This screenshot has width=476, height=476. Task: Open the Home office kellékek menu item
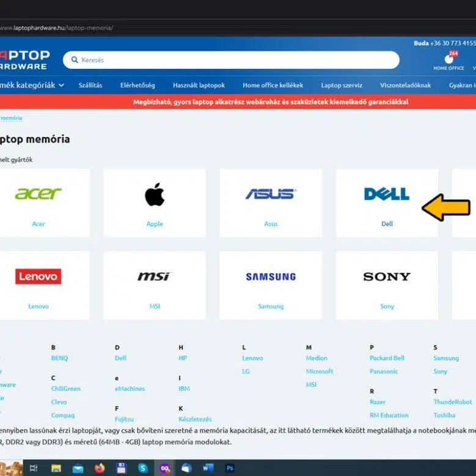273,86
